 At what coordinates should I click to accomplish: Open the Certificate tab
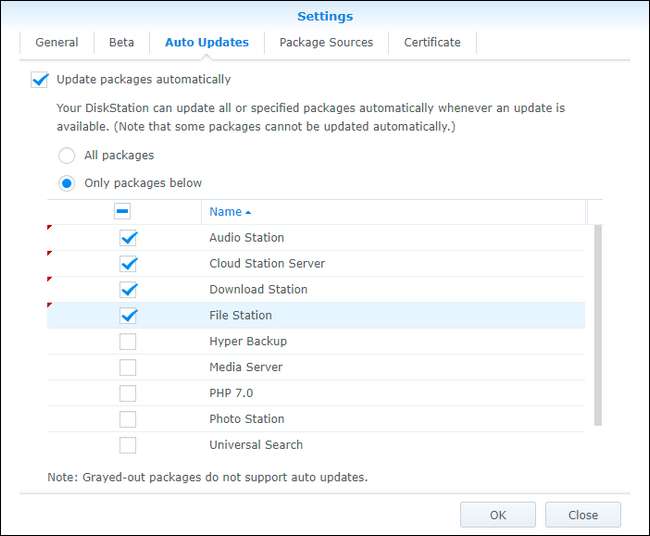432,43
